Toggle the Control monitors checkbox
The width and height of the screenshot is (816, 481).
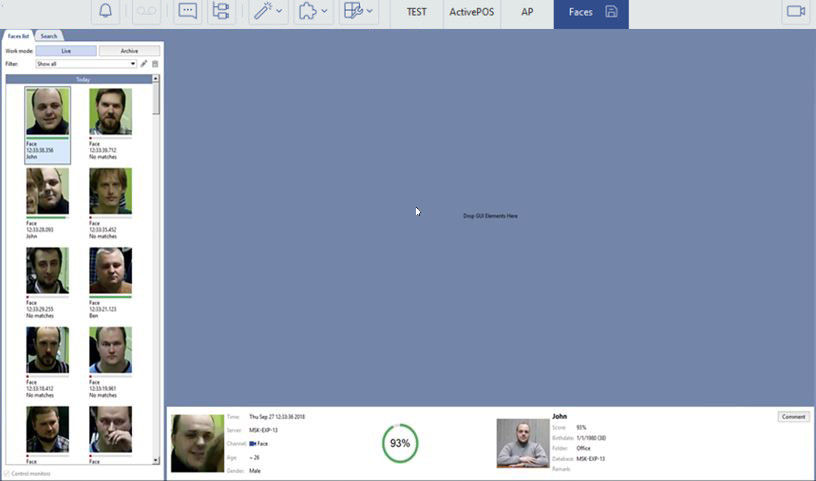[9, 472]
